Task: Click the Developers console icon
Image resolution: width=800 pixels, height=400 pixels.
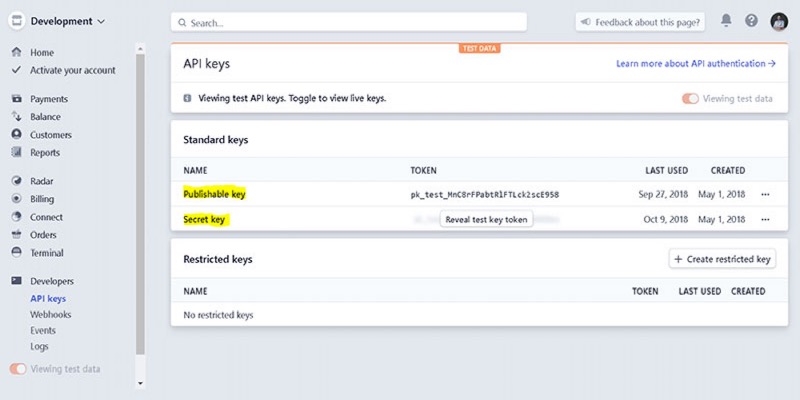Action: [16, 281]
